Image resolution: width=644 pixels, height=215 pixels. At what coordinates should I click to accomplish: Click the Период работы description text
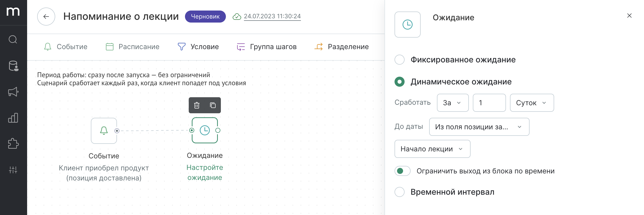[123, 75]
